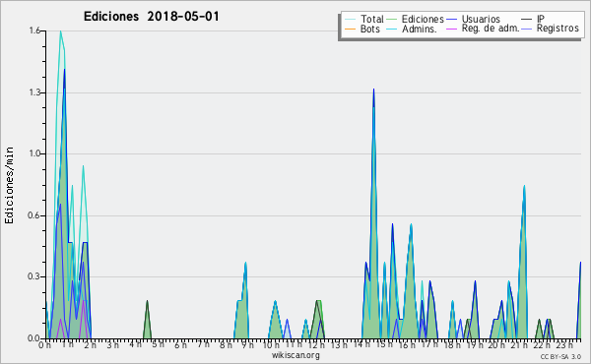Click the '9 h' x-axis label

(247, 345)
